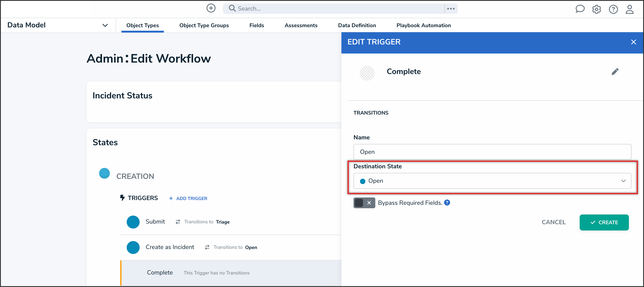Image resolution: width=644 pixels, height=287 pixels.
Task: Click the Bypass Required Fields info icon
Action: (x=447, y=202)
